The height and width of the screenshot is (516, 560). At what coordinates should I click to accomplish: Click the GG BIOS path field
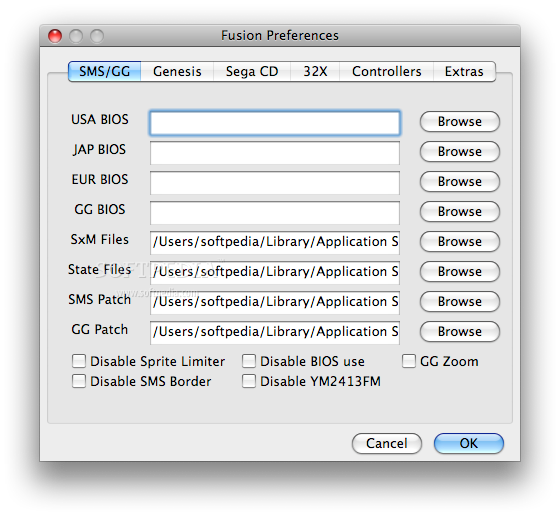pos(275,213)
